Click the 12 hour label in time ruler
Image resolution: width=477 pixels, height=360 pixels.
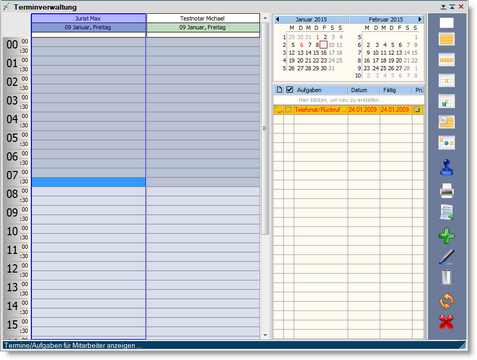click(x=12, y=268)
